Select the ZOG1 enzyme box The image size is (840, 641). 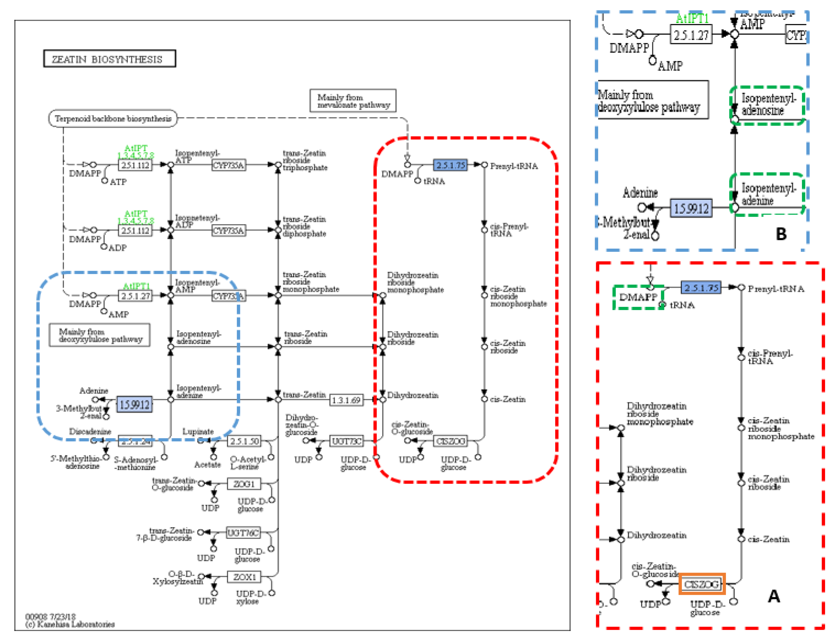[244, 484]
